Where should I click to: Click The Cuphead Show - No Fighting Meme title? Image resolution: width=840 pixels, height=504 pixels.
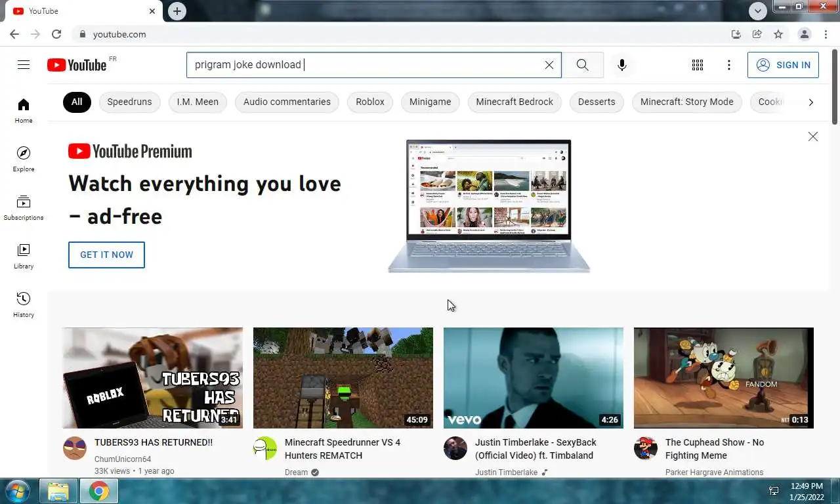[x=715, y=449]
